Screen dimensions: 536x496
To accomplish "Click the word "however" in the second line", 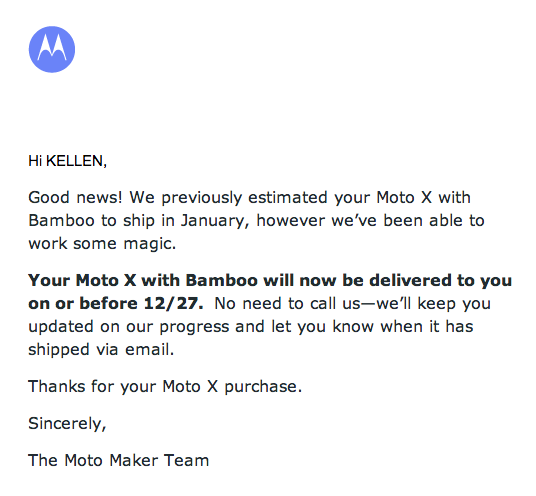I will coord(291,220).
